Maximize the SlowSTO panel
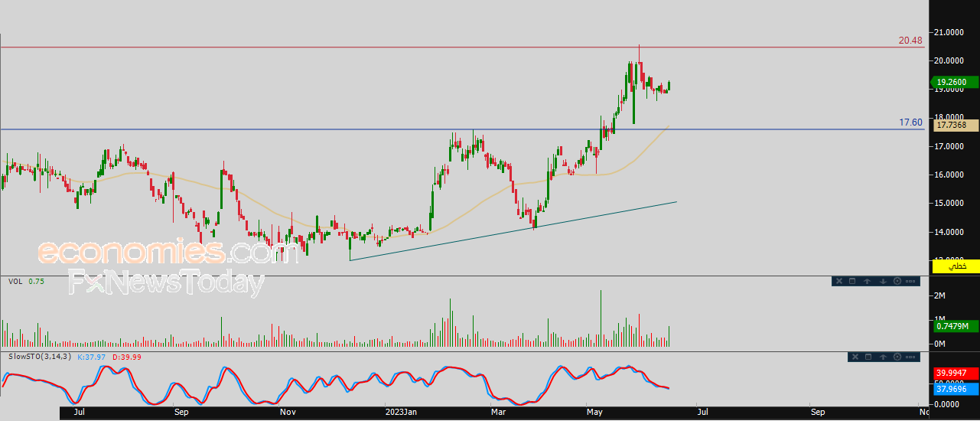Viewport: 980px width, 421px height. pos(868,357)
